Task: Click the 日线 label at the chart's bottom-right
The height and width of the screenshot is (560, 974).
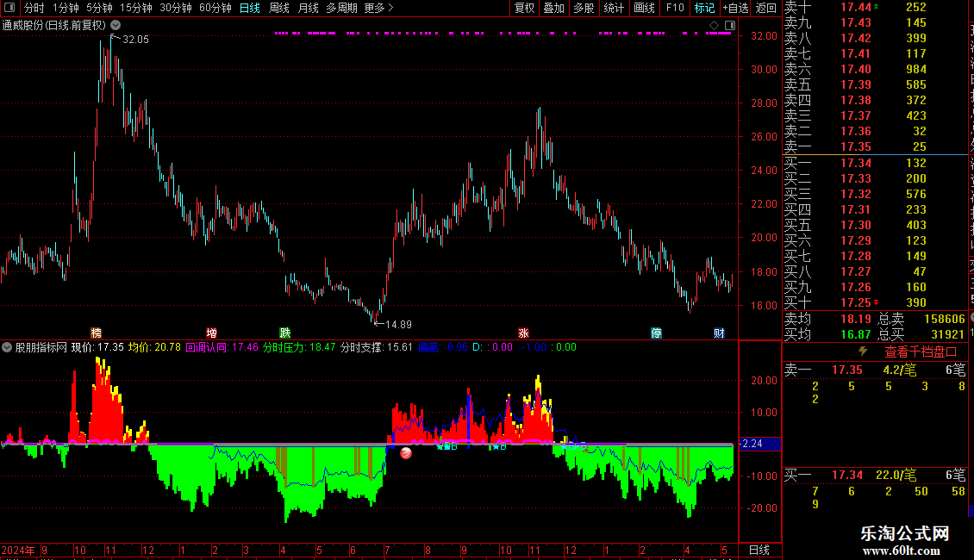Action: point(759,550)
